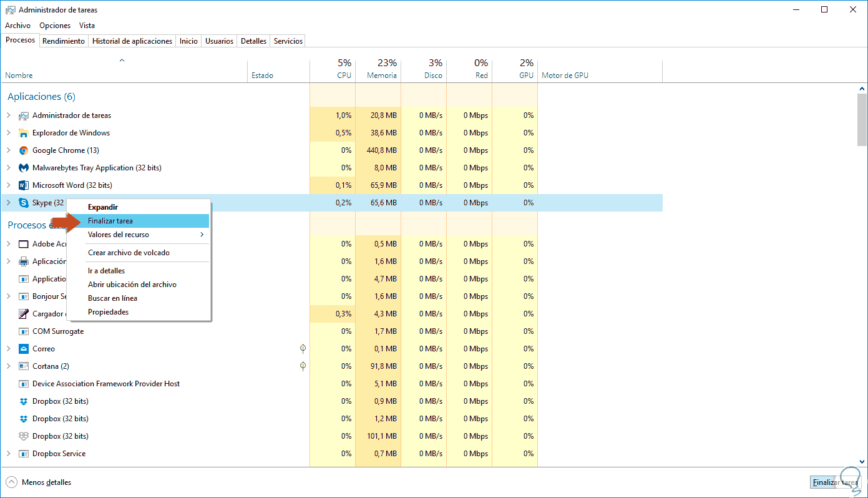Click the Task Manager icon in the title bar
Viewport: 868px width, 498px height.
[10, 10]
